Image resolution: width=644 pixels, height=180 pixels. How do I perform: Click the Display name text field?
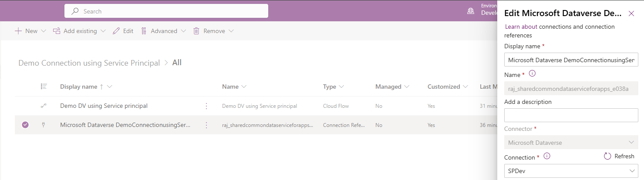tap(571, 60)
